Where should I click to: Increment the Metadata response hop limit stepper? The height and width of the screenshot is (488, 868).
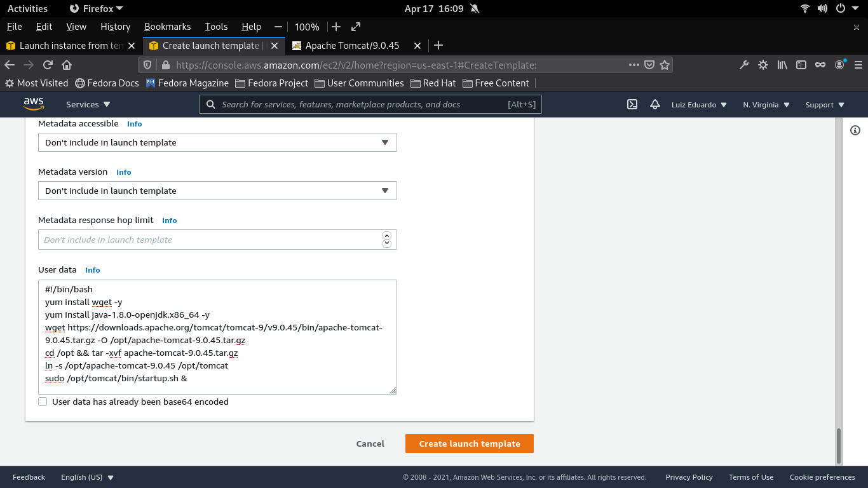387,236
